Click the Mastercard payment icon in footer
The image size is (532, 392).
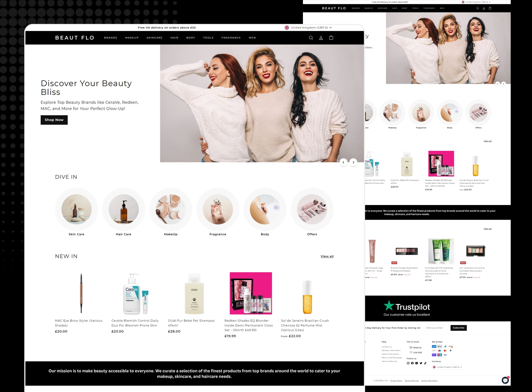[x=445, y=351]
